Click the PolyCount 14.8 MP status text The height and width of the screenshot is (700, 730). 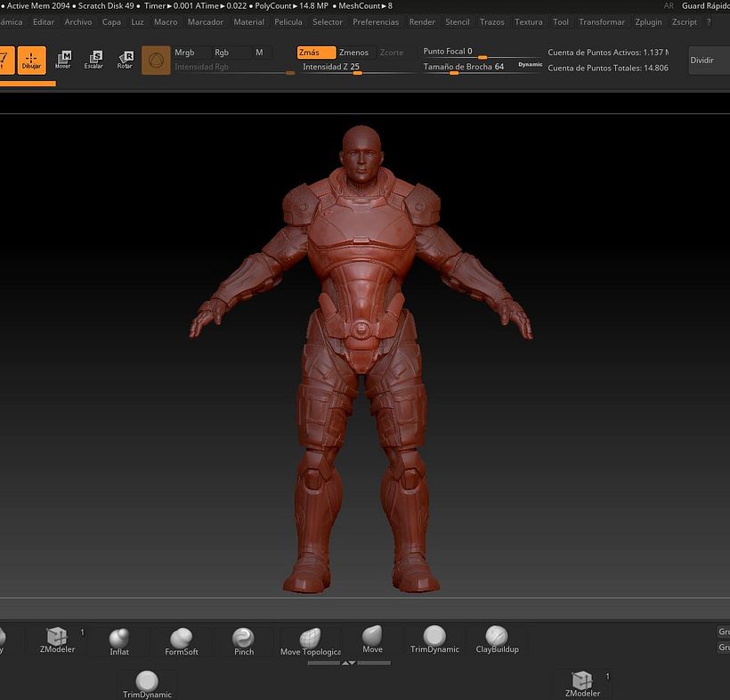click(291, 6)
